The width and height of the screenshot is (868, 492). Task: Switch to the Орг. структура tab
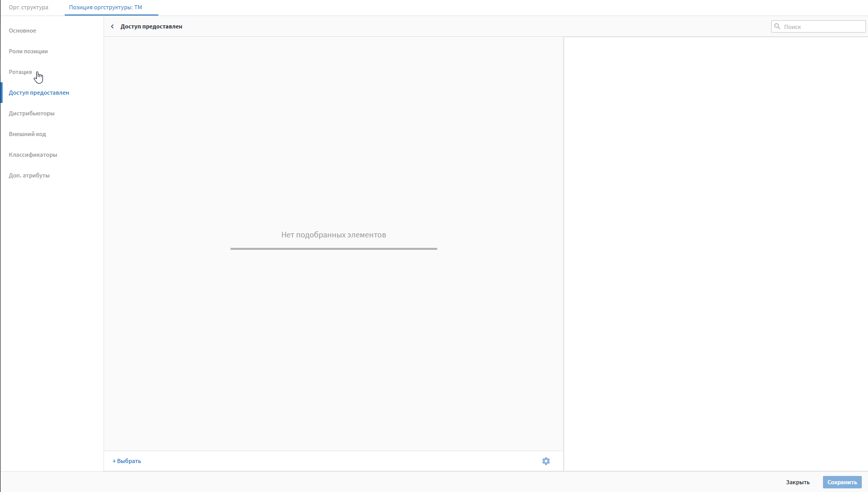[28, 8]
